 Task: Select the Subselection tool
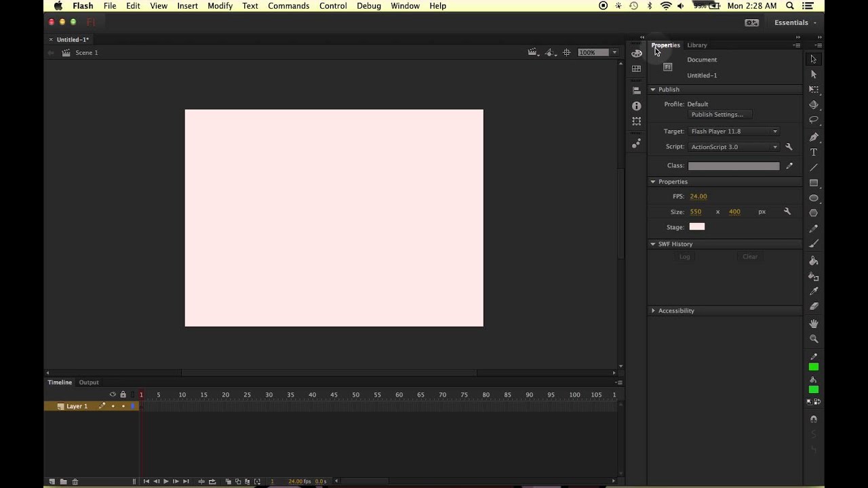[x=814, y=74]
